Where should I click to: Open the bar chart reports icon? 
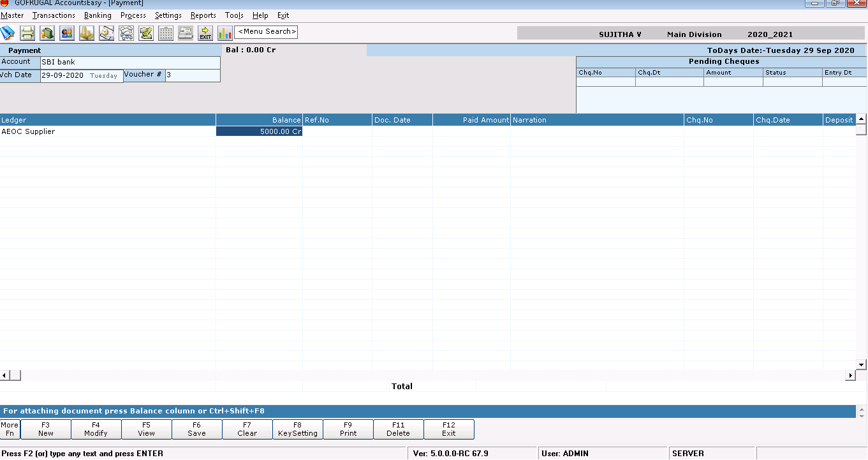[225, 33]
